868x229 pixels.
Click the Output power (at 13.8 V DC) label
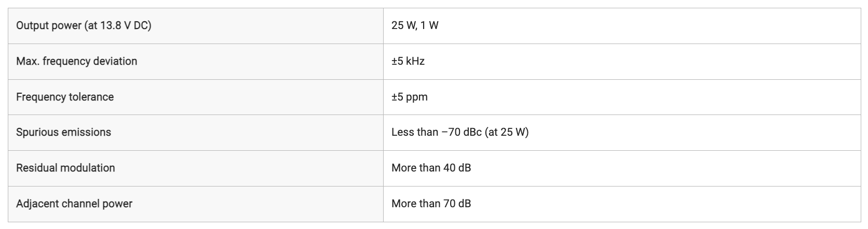click(84, 25)
